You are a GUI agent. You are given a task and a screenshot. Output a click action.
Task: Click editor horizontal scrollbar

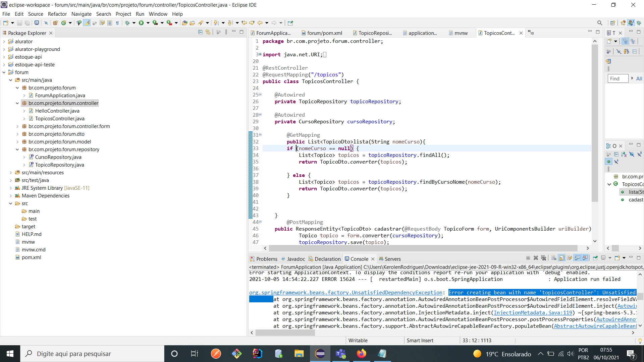[x=423, y=248]
